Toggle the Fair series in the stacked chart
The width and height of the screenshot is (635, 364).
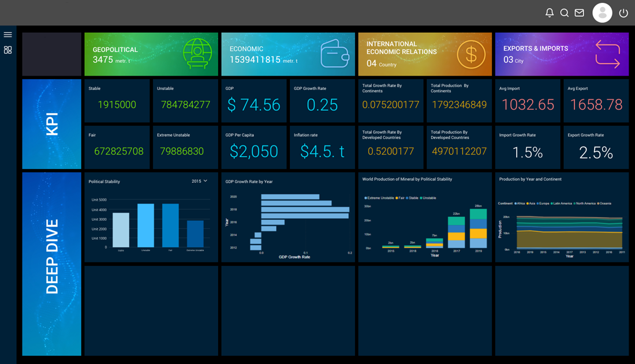click(x=400, y=198)
